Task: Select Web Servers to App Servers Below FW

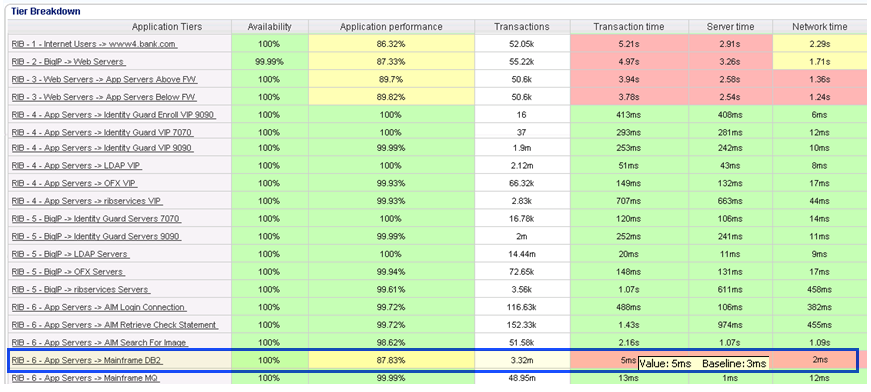Action: click(x=104, y=97)
